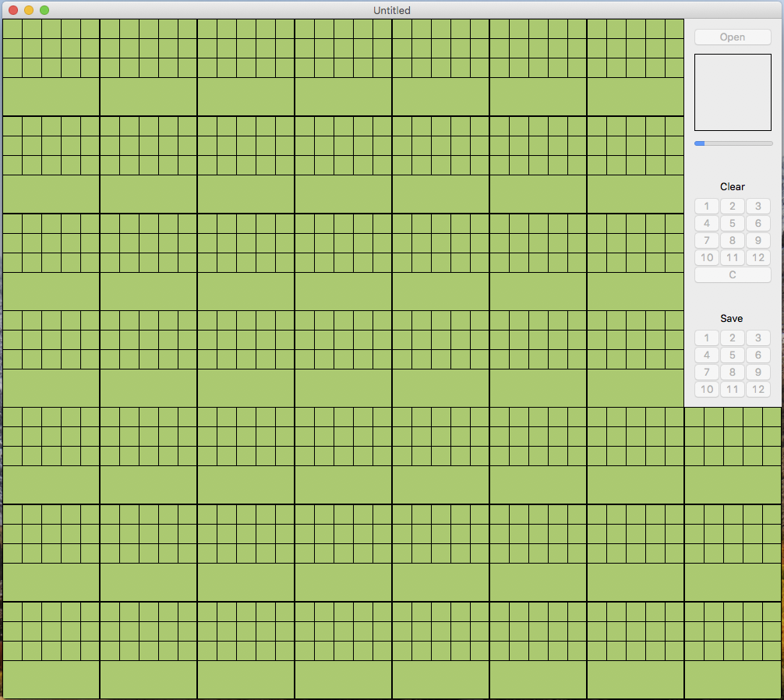
Task: Clear slot 10 in the Clear group
Action: 707,257
